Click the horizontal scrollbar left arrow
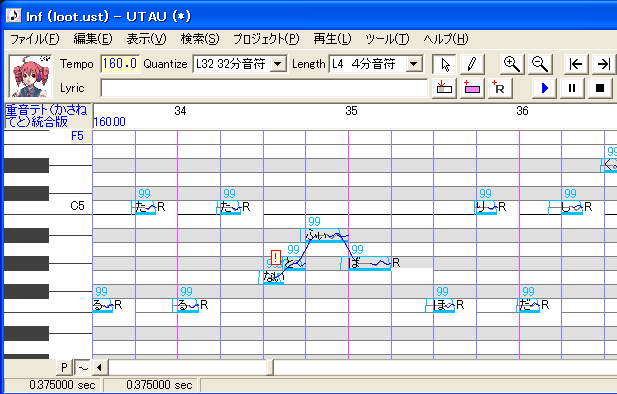 point(100,368)
